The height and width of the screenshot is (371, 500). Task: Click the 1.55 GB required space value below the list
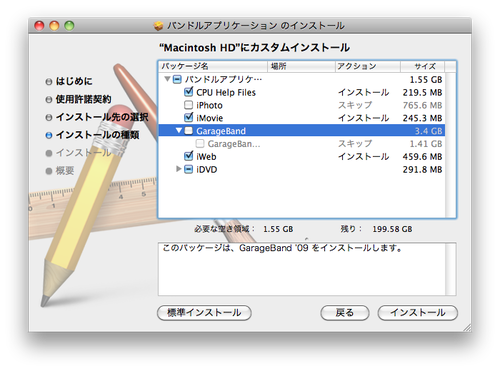coord(278,229)
